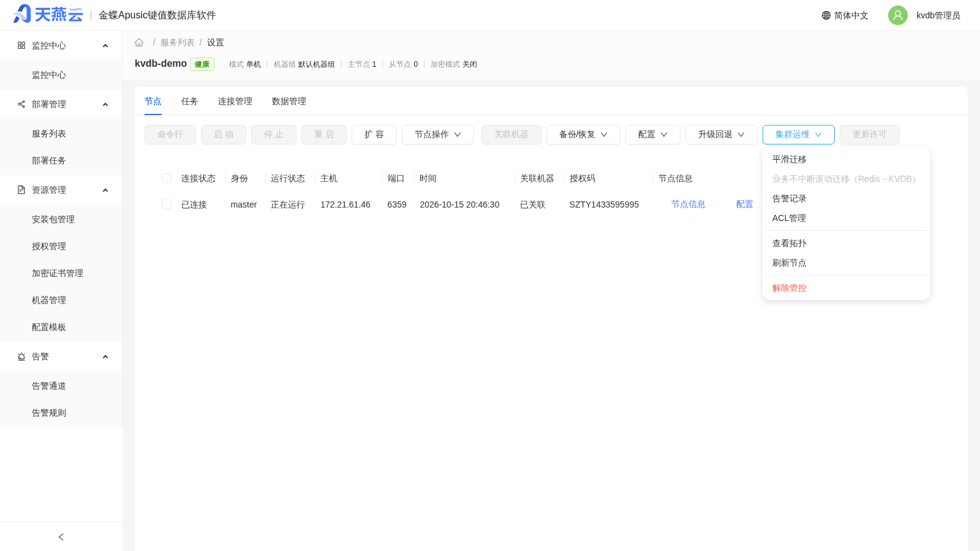Image resolution: width=980 pixels, height=551 pixels.
Task: Click the home icon in breadcrumb
Action: (x=139, y=42)
